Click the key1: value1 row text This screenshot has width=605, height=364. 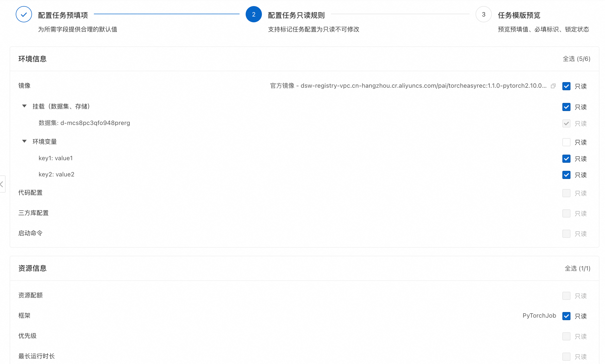(x=56, y=158)
